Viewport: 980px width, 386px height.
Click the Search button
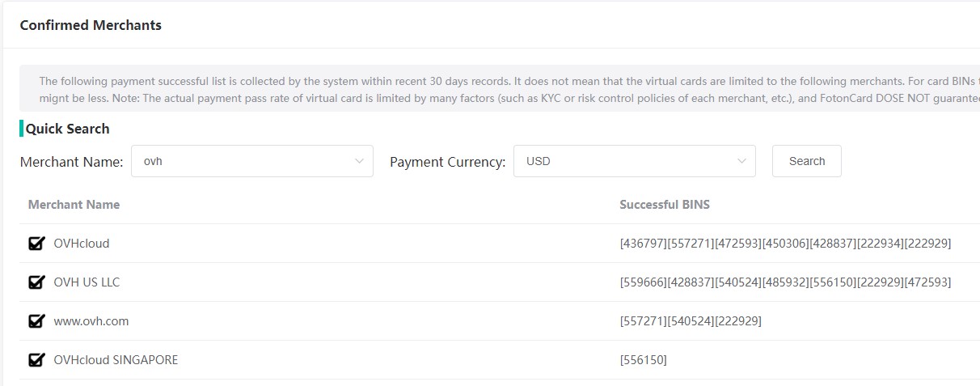(807, 161)
